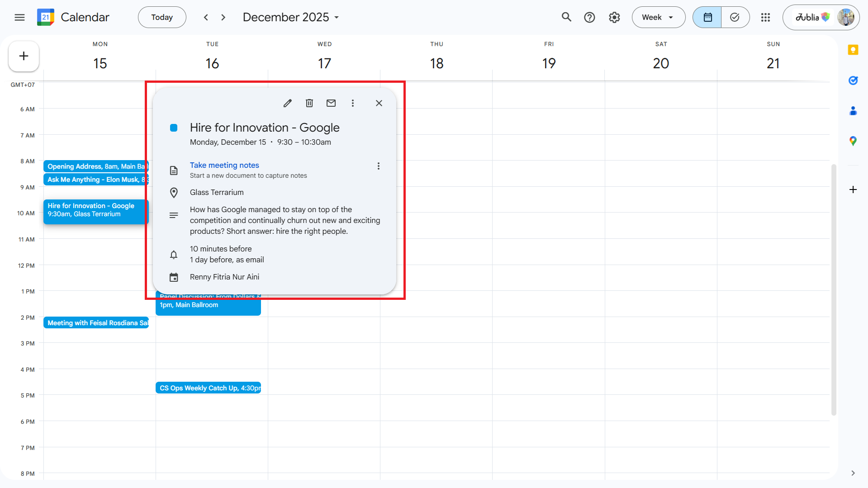This screenshot has height=488, width=868.
Task: Click Take meeting notes link
Action: click(x=224, y=165)
